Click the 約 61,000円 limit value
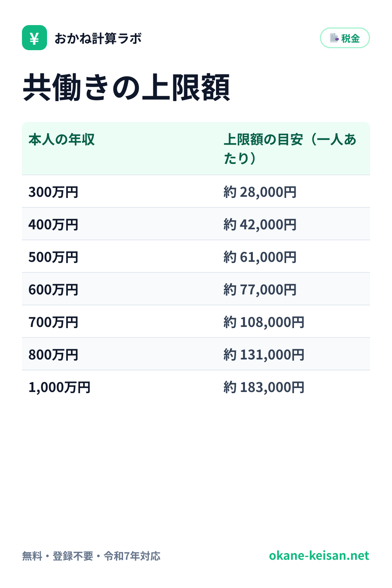Viewport: 392px width, 588px height. tap(260, 257)
